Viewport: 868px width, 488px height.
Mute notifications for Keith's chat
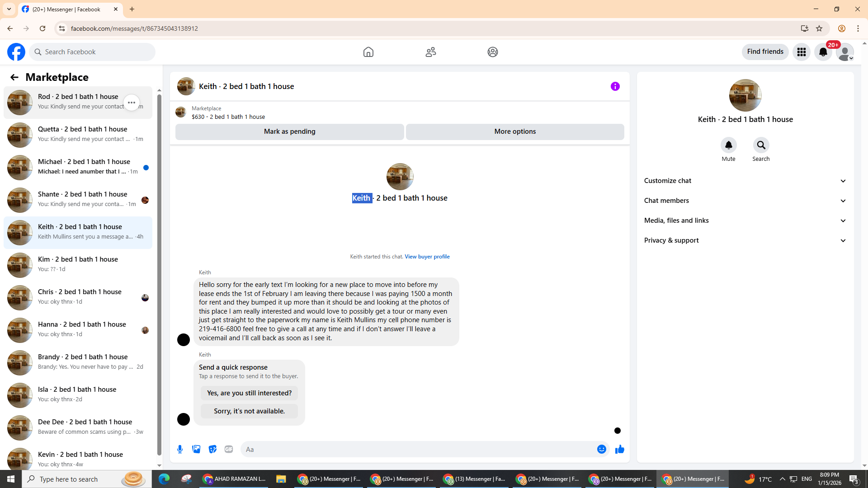coord(728,145)
